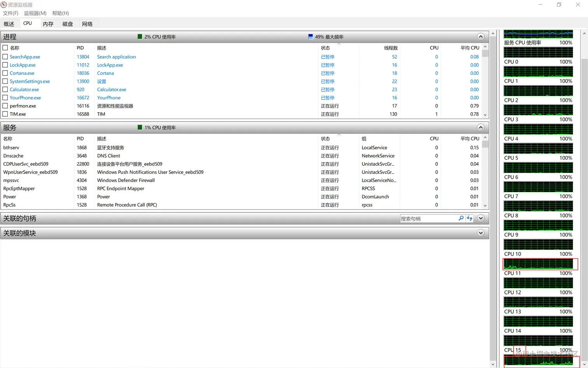Click the YourPhone.exe process name

pos(25,98)
